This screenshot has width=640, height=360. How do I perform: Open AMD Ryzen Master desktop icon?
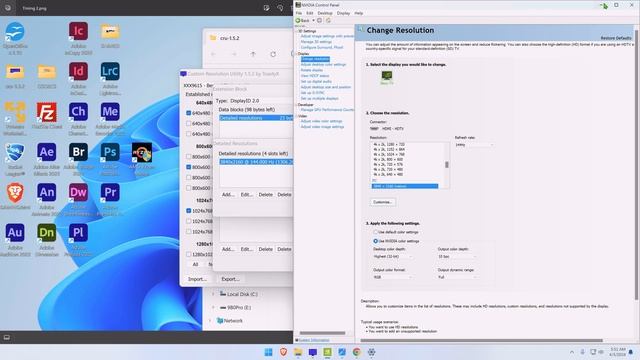tap(142, 159)
